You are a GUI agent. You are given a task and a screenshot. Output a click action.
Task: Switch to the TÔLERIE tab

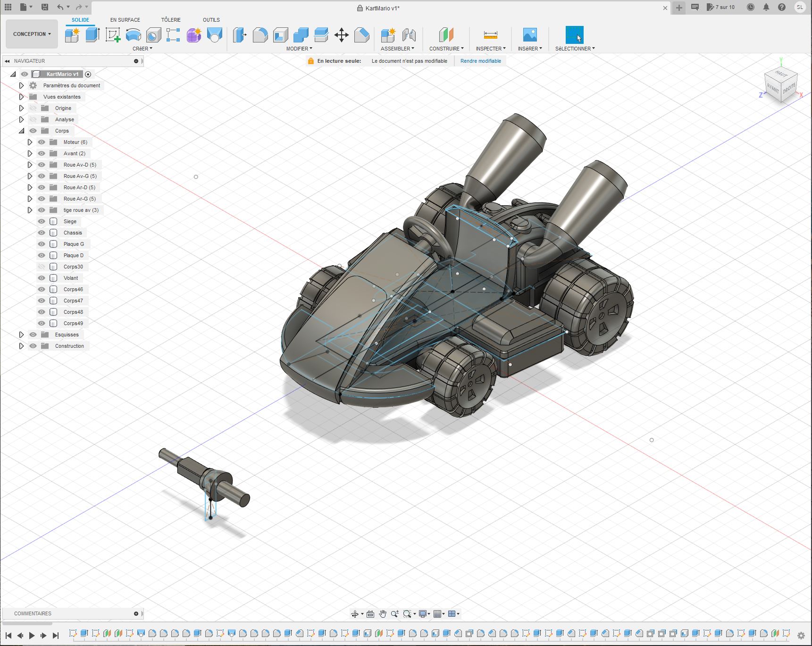171,20
